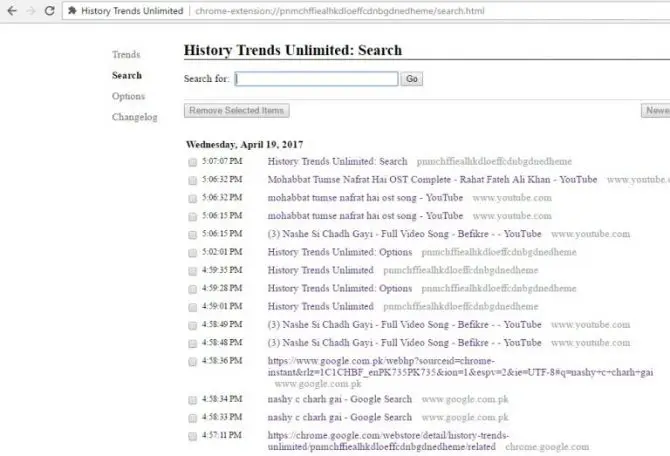Click chrome.google.com domain text
The width and height of the screenshot is (670, 456).
point(547,447)
